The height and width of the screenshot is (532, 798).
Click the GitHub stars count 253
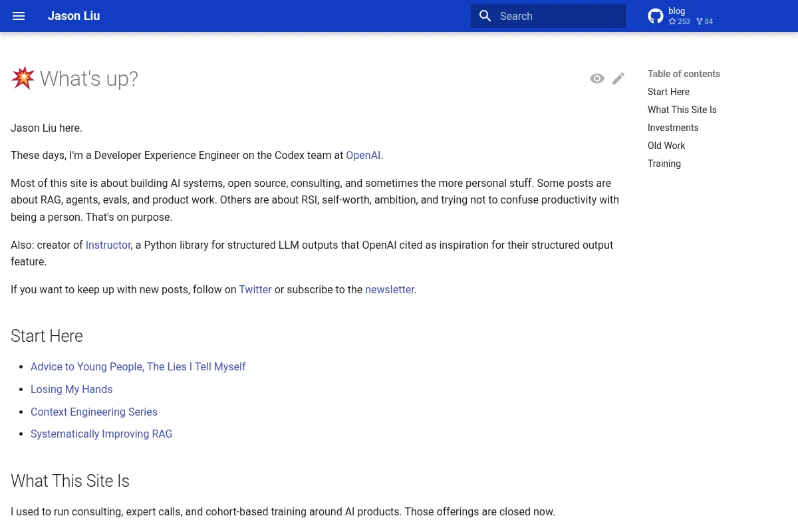(679, 21)
